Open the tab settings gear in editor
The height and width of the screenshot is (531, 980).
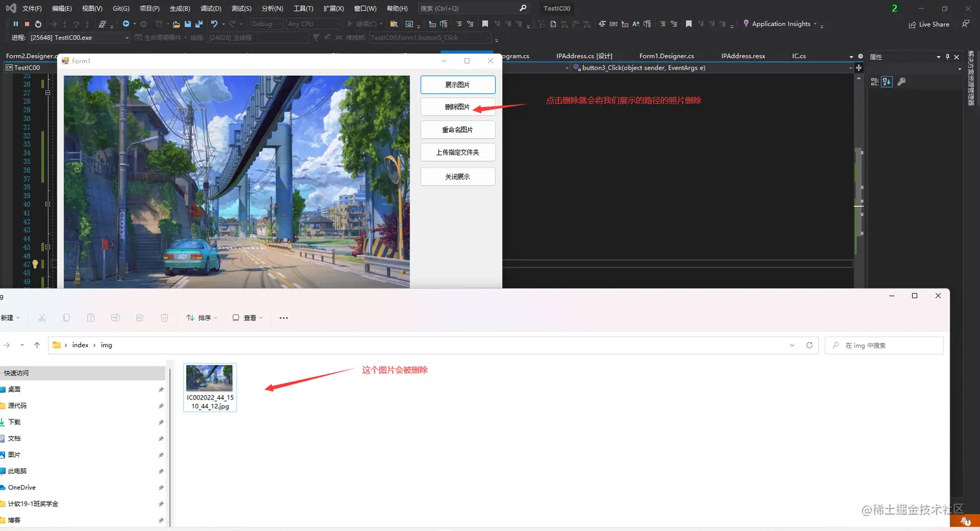(x=861, y=56)
